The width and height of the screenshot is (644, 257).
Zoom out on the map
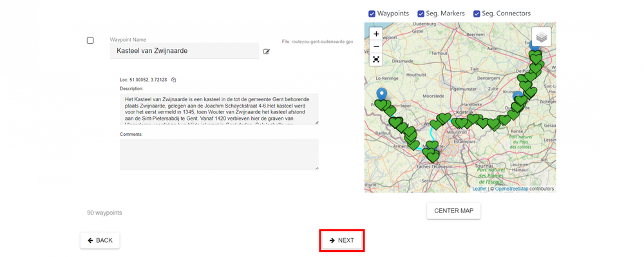pos(376,46)
